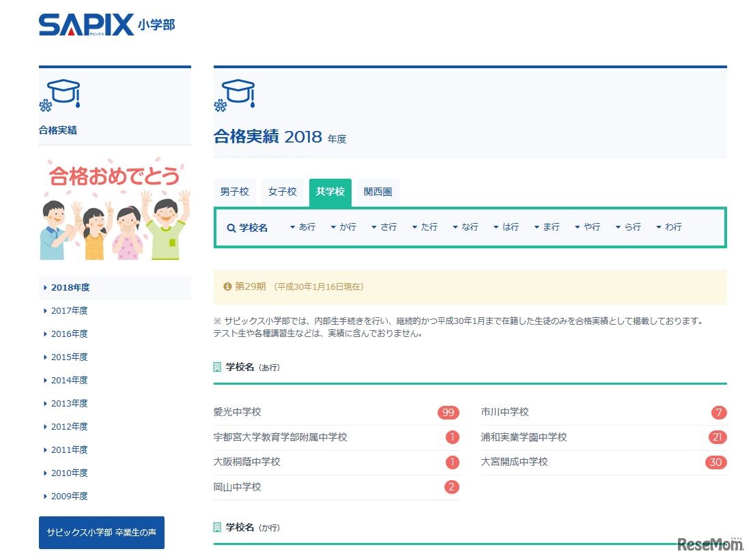Expand the あ行 filter dropdown
Viewport: 753px width, 560px height.
[301, 227]
